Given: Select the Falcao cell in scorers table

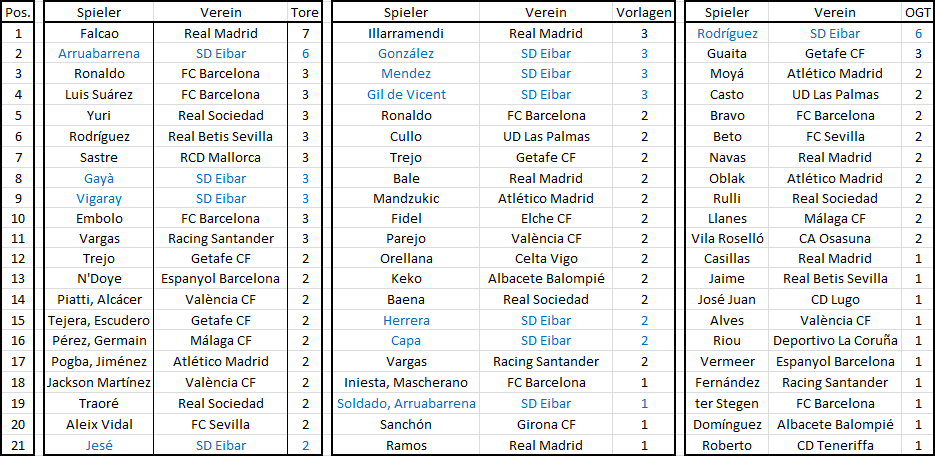Looking at the screenshot, I should (99, 33).
